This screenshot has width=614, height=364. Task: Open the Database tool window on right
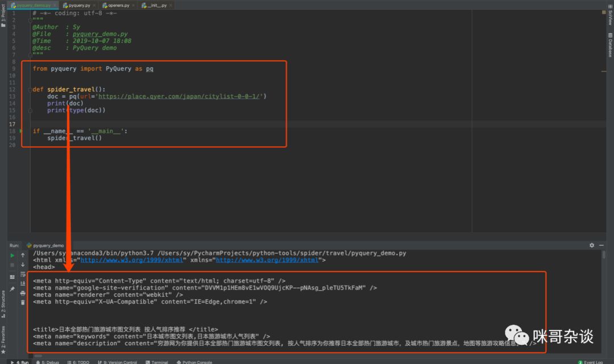point(610,45)
